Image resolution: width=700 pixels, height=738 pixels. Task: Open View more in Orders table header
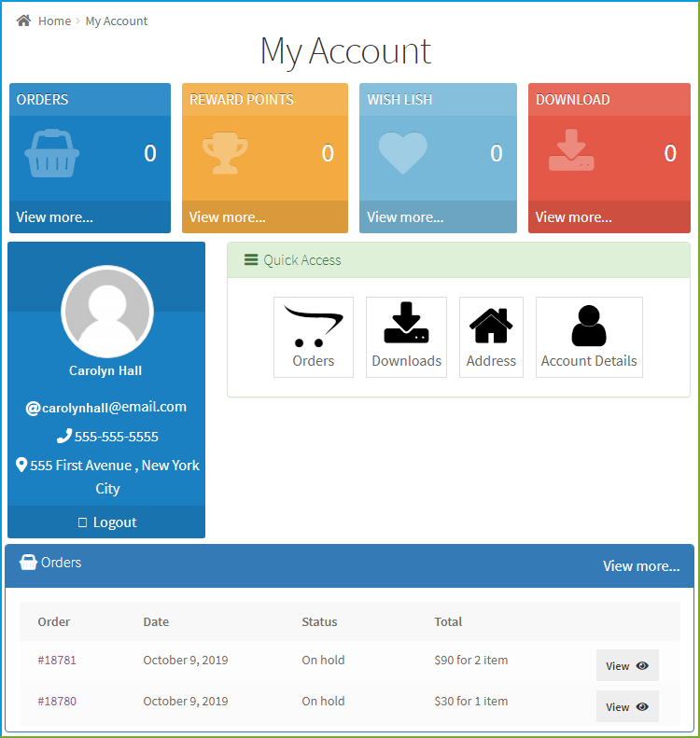pyautogui.click(x=641, y=566)
